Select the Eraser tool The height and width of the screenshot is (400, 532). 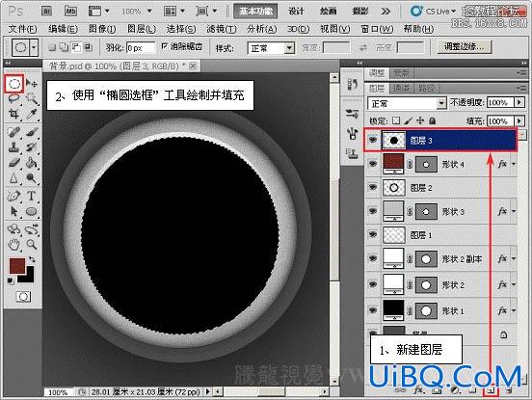coord(13,163)
